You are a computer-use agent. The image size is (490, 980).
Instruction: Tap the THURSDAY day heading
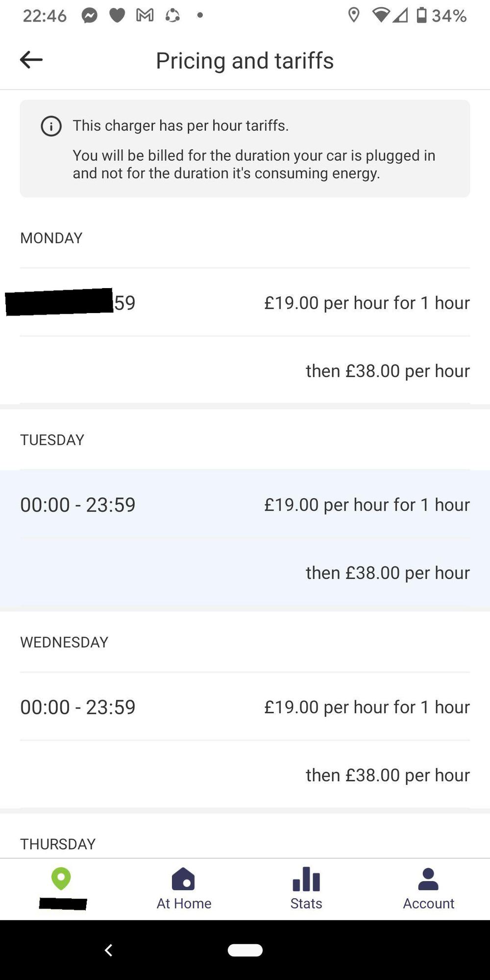click(58, 844)
